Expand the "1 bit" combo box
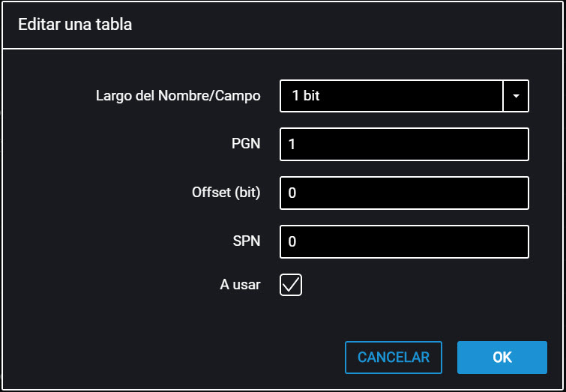 click(391, 96)
